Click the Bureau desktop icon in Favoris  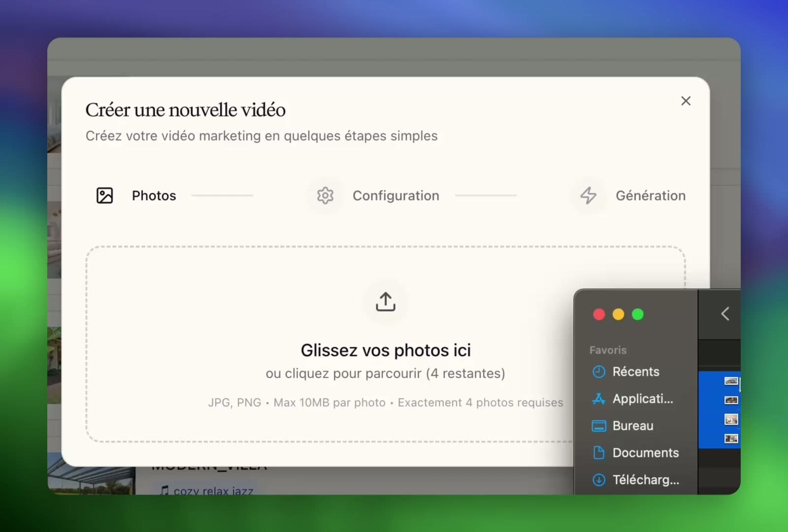[598, 426]
